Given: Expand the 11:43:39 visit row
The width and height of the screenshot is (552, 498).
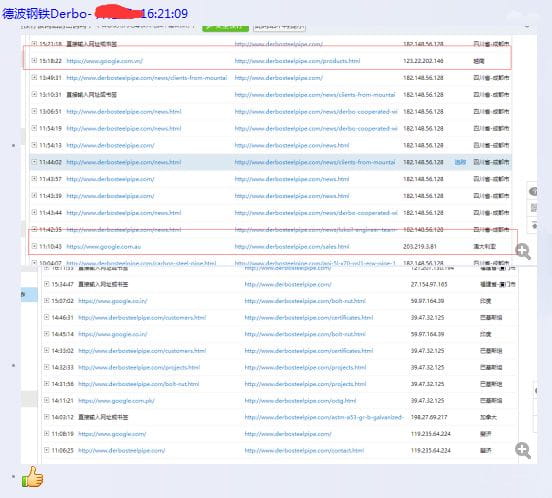Looking at the screenshot, I should click(x=34, y=196).
